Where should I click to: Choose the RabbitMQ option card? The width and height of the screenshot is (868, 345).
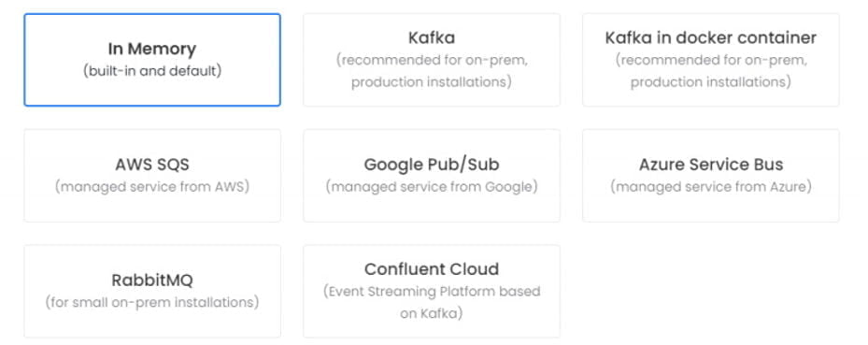tap(152, 292)
